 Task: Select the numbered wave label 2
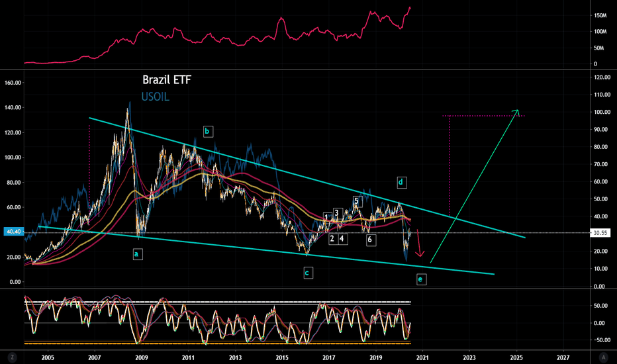tap(332, 238)
